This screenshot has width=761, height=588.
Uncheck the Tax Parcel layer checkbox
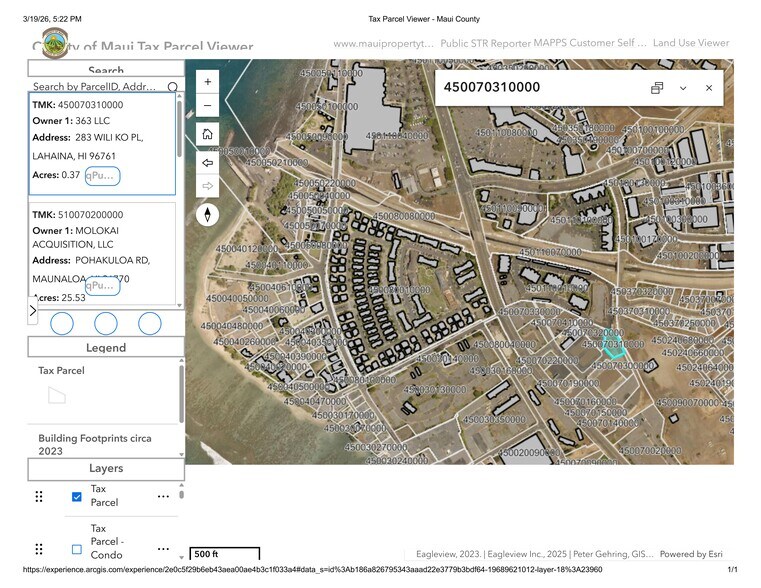(x=77, y=496)
